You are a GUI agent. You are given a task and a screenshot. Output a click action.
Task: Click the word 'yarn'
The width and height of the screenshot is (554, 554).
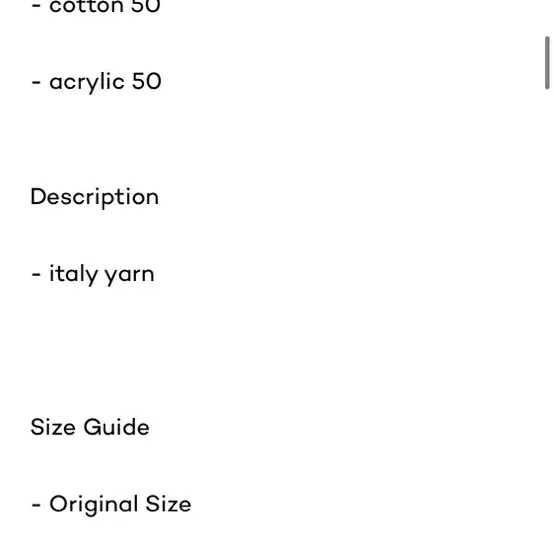click(x=130, y=276)
